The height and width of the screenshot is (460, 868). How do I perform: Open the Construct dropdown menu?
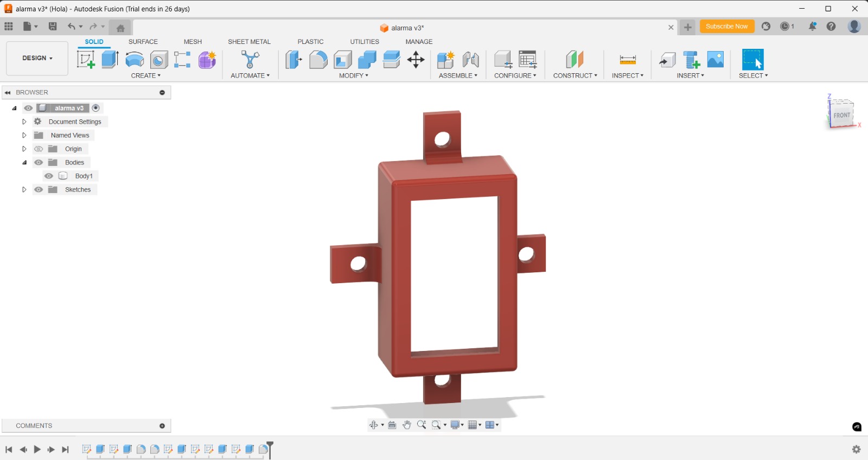click(x=575, y=75)
